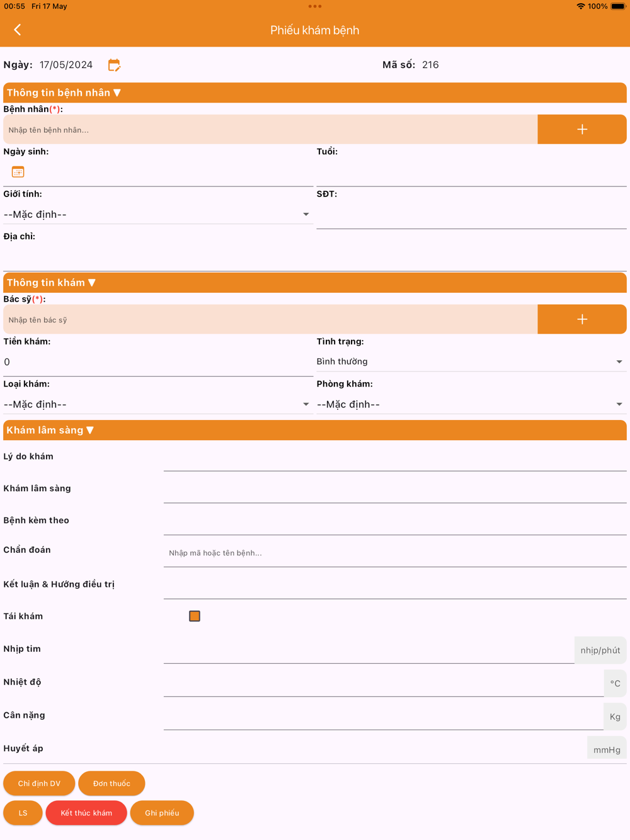This screenshot has width=630, height=840.
Task: Pick birth date via calendar icon
Action: pos(18,172)
